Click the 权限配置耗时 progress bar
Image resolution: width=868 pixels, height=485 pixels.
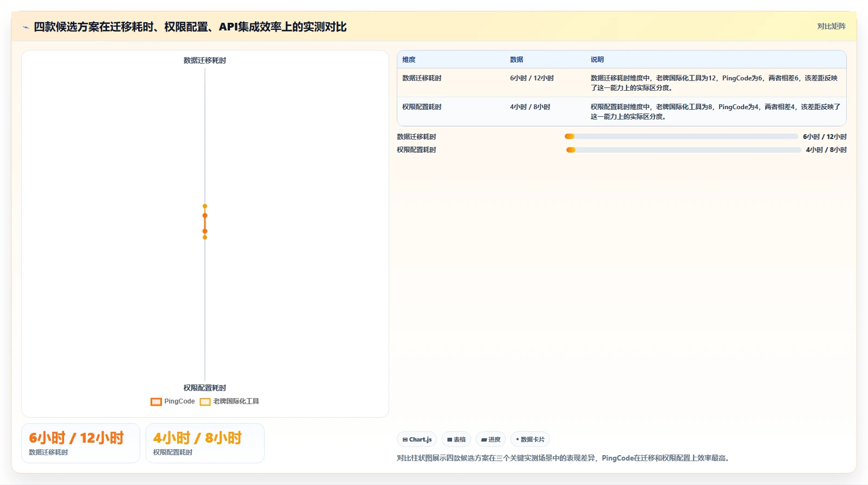pos(684,150)
